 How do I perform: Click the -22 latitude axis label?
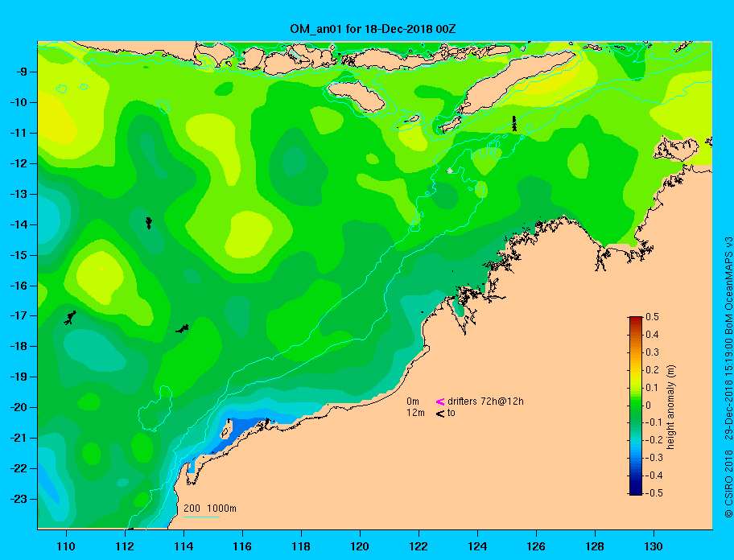point(19,468)
